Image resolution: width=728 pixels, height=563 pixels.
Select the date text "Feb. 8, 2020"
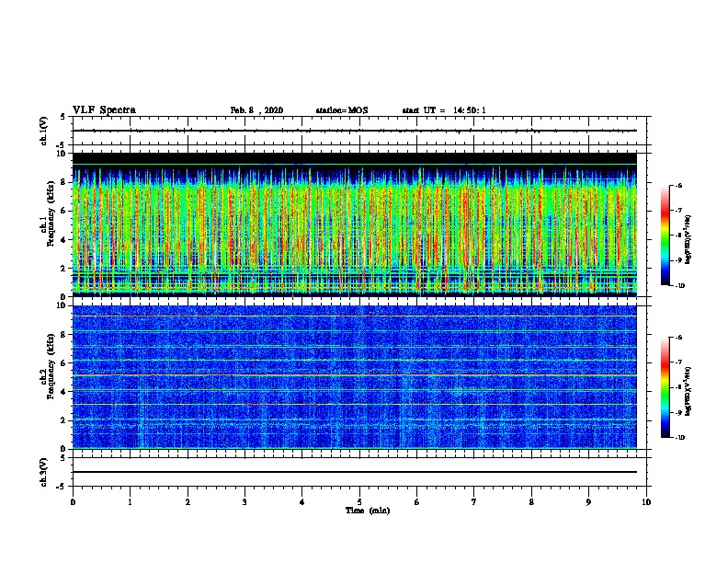256,110
